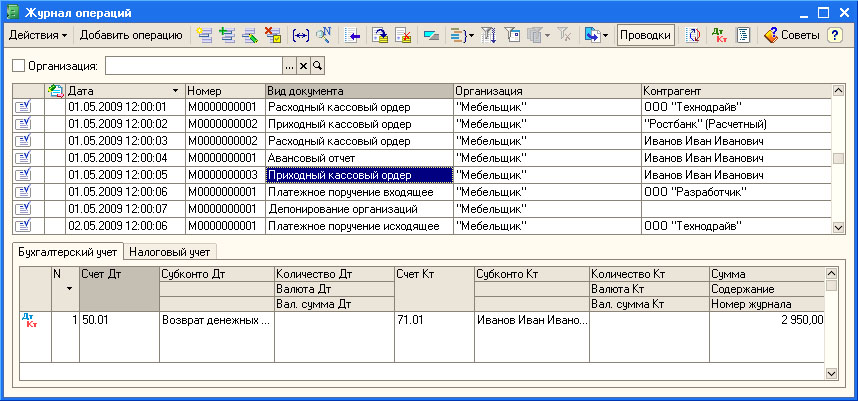This screenshot has height=401, width=858.
Task: Click the Filter by current value icon
Action: 512,36
